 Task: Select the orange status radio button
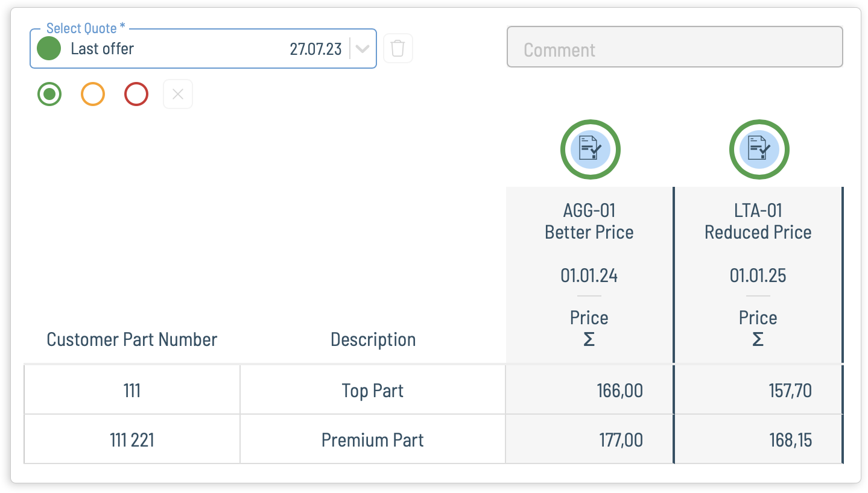coord(93,94)
